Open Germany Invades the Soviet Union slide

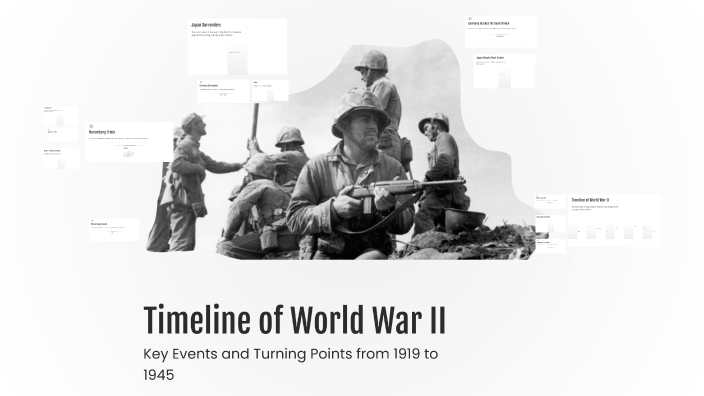(501, 31)
